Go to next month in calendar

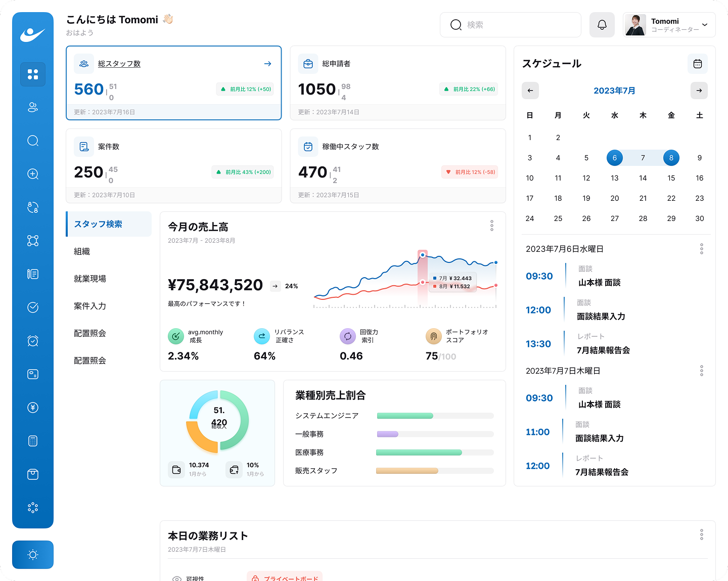(x=699, y=91)
